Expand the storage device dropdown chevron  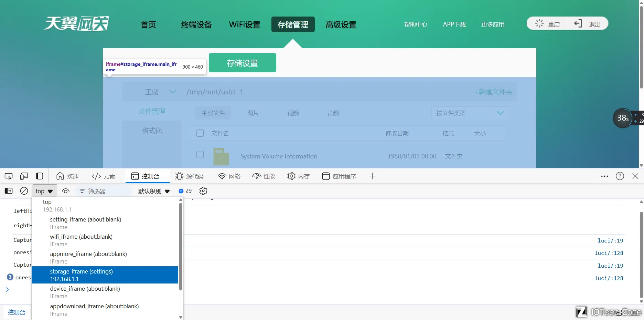pyautogui.click(x=173, y=92)
